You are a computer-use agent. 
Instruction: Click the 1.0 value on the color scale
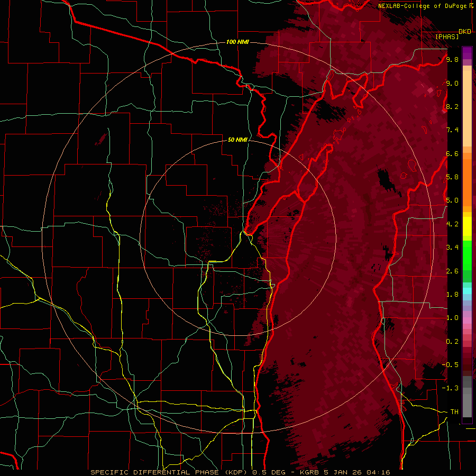coord(452,317)
